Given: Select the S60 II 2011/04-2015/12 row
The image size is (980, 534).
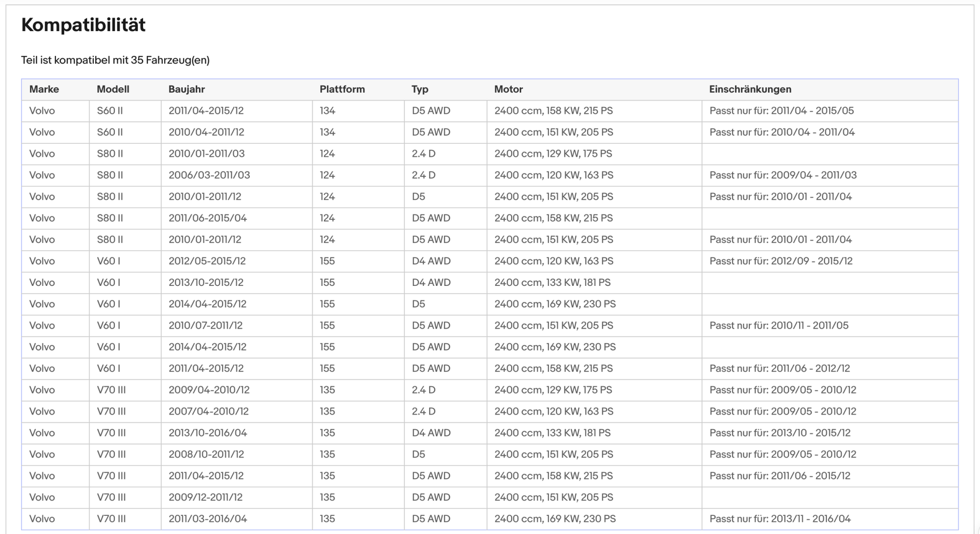Looking at the screenshot, I should point(489,111).
